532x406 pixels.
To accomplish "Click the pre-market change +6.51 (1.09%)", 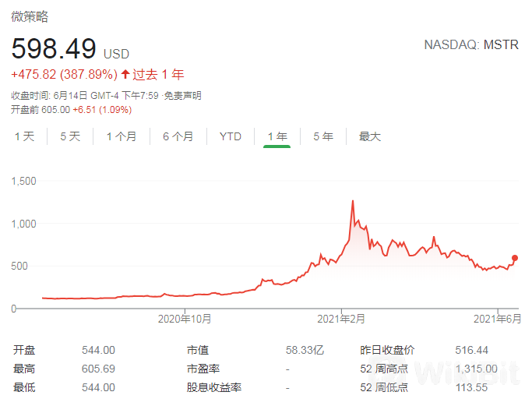I will [102, 110].
